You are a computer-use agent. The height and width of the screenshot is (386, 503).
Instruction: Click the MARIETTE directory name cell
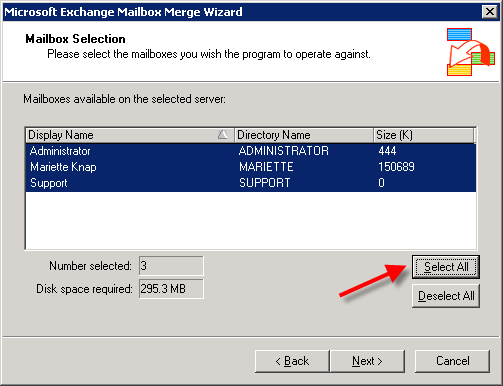266,167
